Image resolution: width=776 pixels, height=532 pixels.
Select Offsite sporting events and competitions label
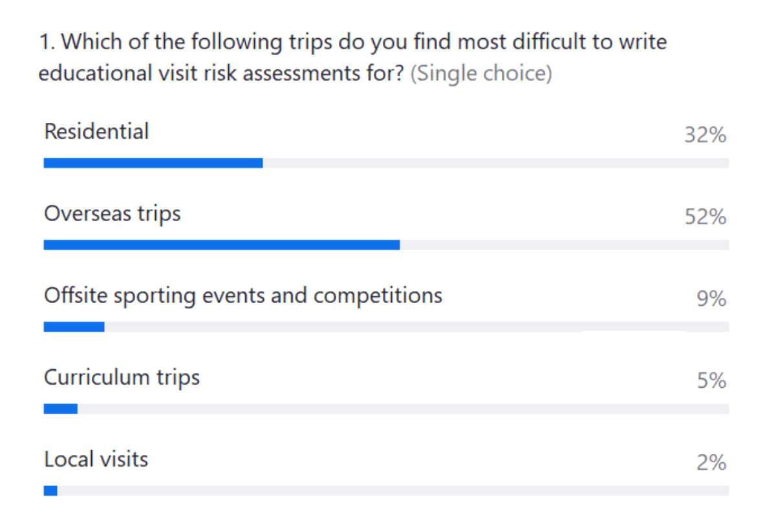click(243, 295)
